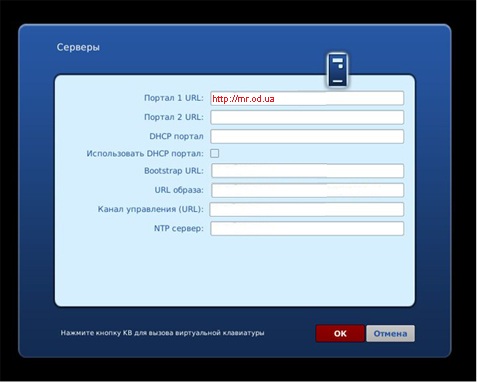Viewport: 477px width, 383px height.
Task: Click the Канал управления (URL) field
Action: pos(307,209)
